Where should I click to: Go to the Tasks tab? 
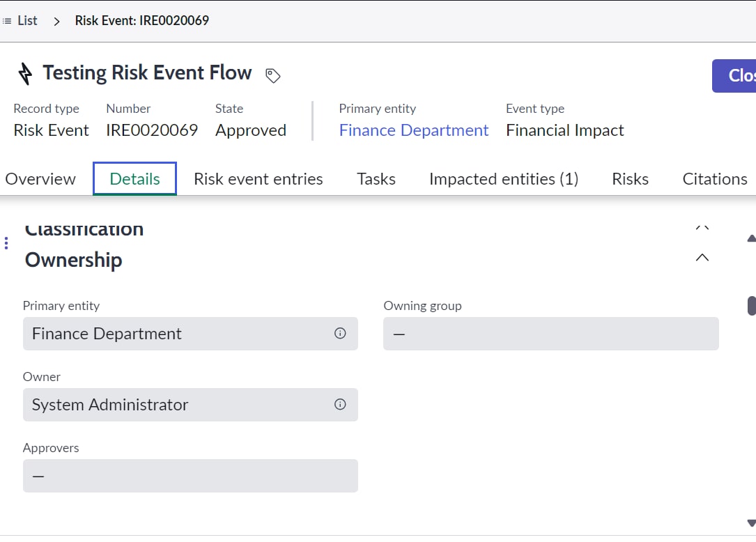[376, 179]
